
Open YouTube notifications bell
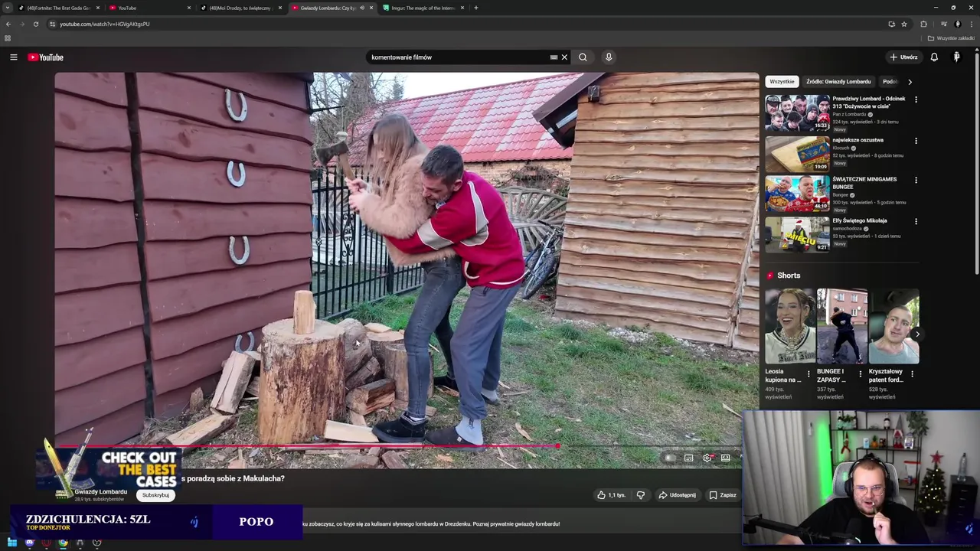[x=934, y=57]
